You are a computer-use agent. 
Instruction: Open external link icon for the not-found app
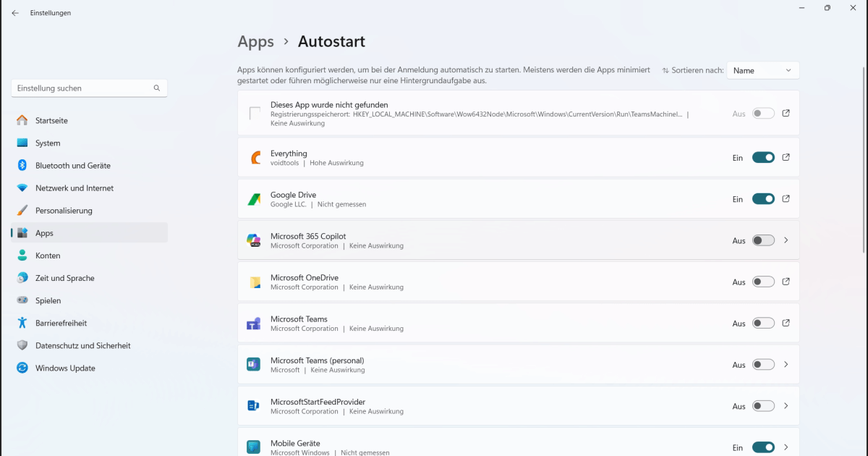(x=786, y=114)
